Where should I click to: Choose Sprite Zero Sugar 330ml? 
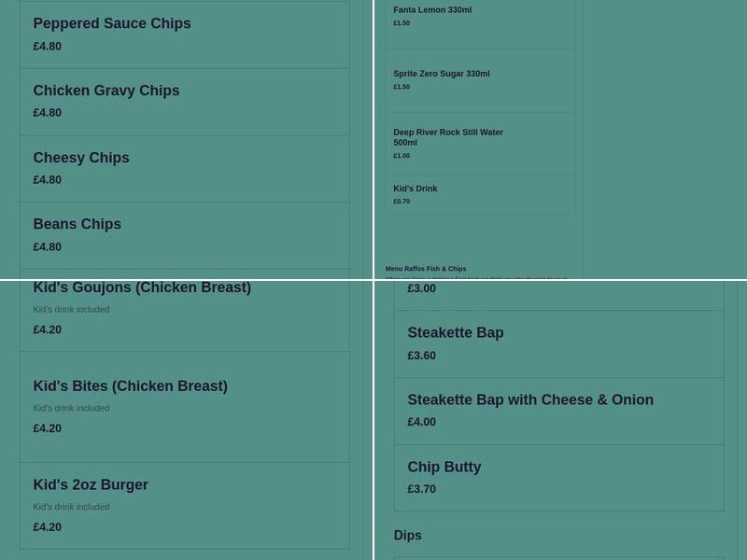coord(441,73)
